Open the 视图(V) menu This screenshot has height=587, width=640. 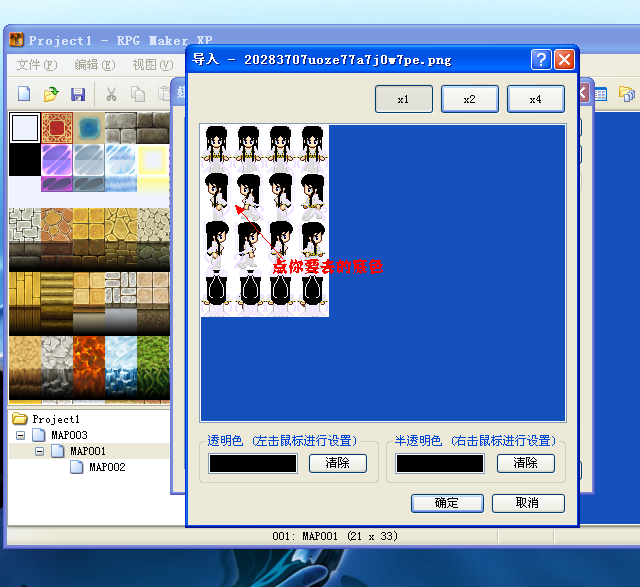[153, 64]
